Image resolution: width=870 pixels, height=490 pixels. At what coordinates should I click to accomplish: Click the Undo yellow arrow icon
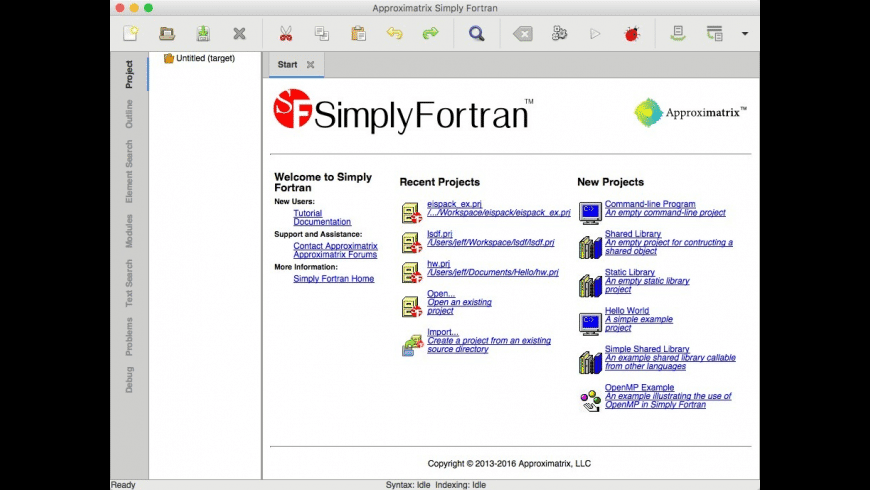394,33
